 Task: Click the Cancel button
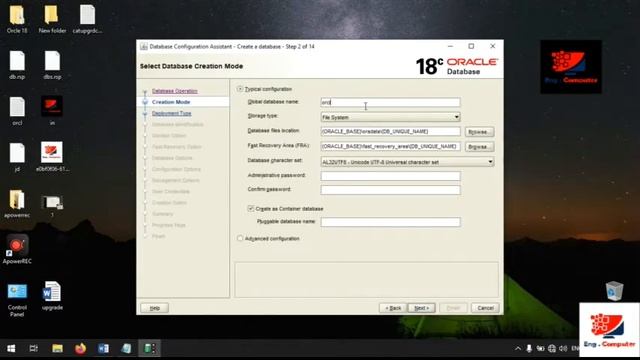pyautogui.click(x=485, y=308)
